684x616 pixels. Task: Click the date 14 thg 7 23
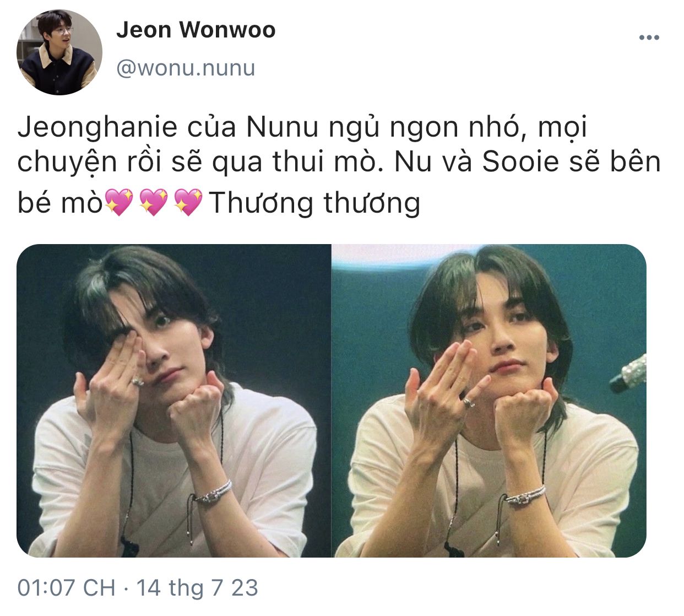point(197,588)
